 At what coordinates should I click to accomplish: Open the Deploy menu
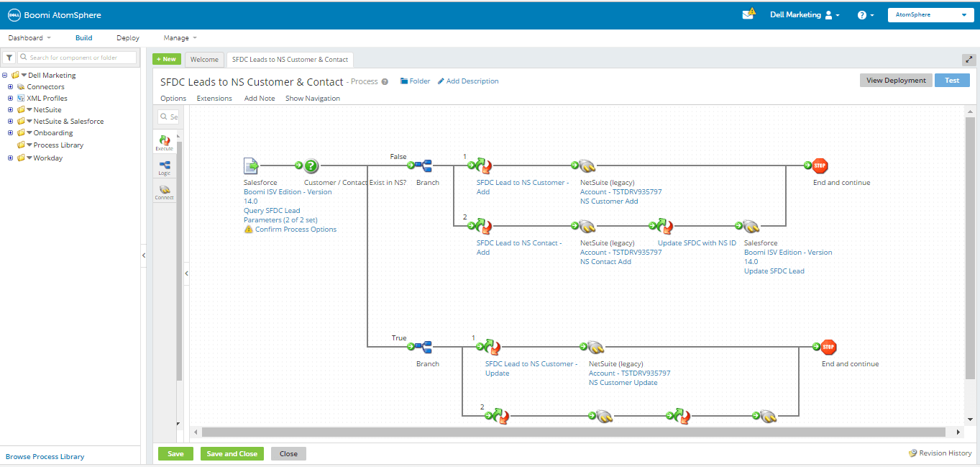(x=127, y=37)
